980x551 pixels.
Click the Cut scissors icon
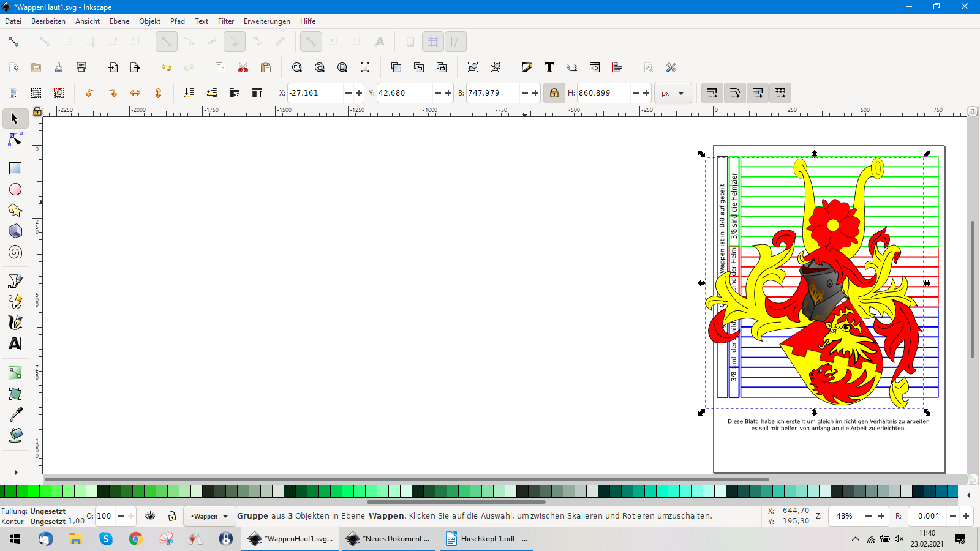tap(243, 67)
